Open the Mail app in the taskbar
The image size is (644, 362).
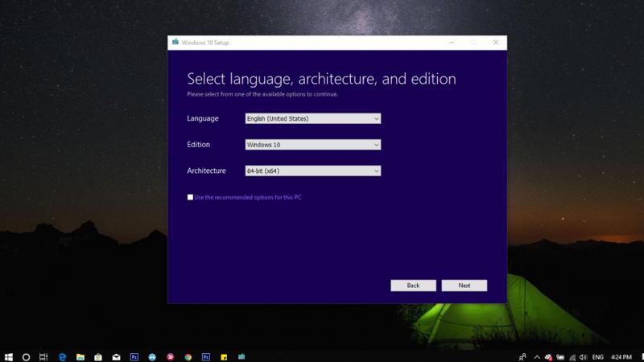point(116,356)
